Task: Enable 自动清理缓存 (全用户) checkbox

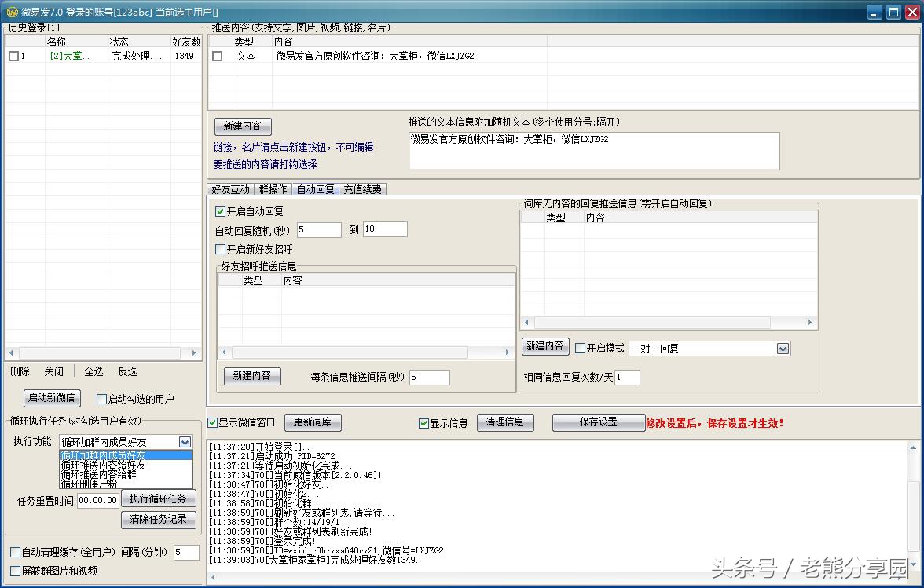Action: [16, 552]
